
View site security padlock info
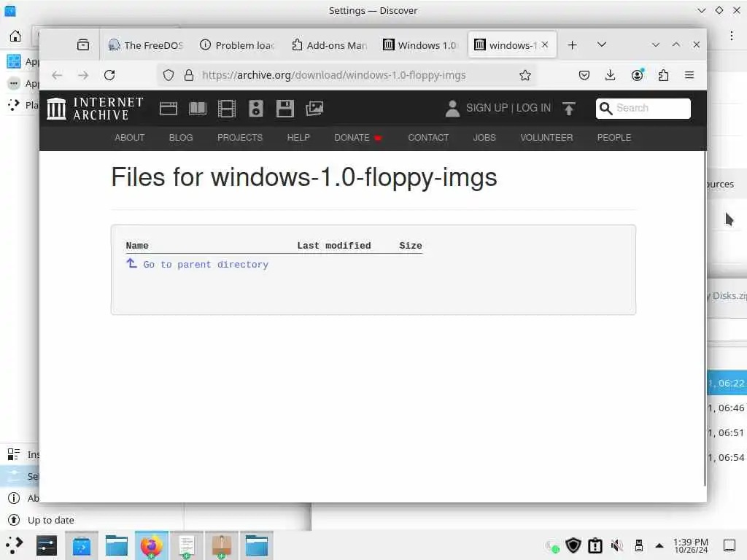[189, 75]
